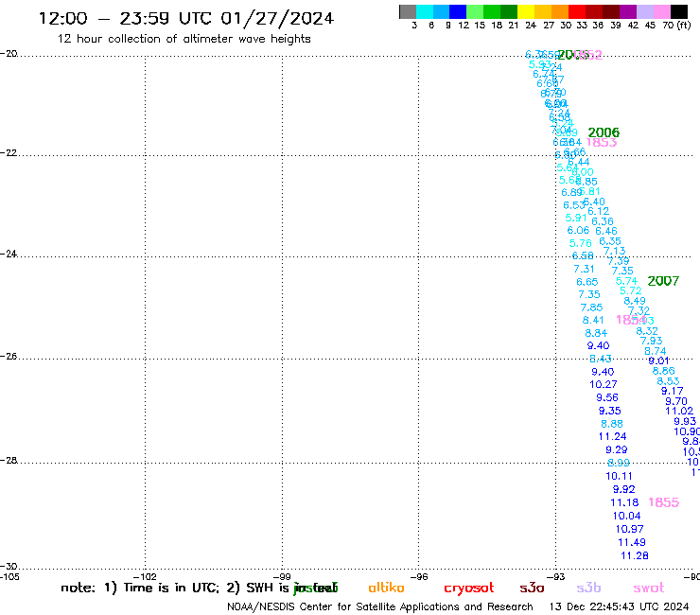
Task: Select the wave height value '8.74'
Action: coord(656,351)
